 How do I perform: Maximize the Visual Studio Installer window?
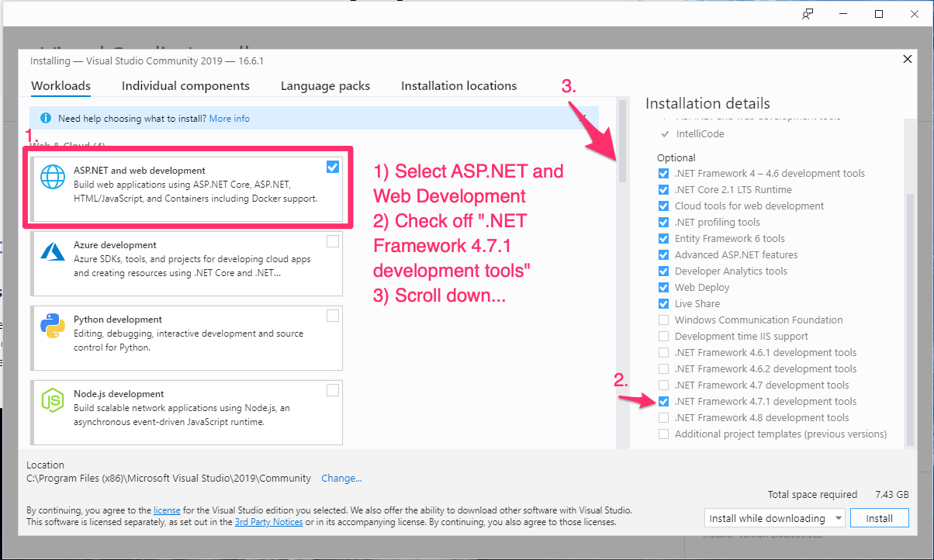tap(879, 14)
